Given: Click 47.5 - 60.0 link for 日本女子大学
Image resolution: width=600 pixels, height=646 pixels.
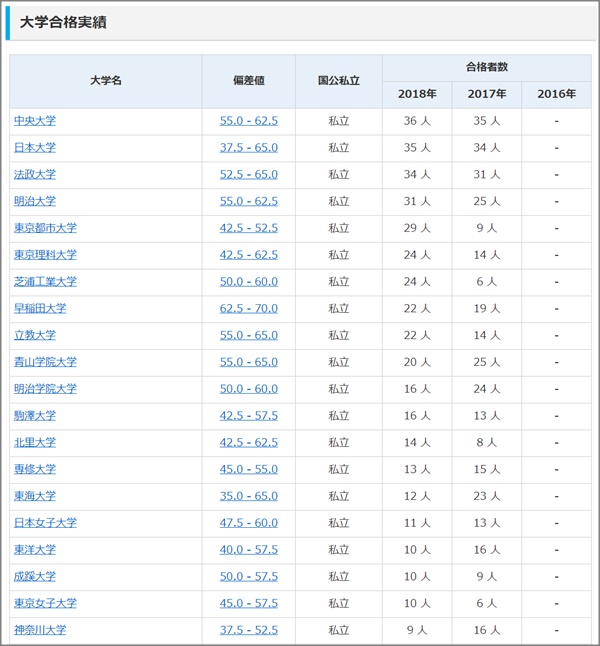Looking at the screenshot, I should click(x=248, y=522).
